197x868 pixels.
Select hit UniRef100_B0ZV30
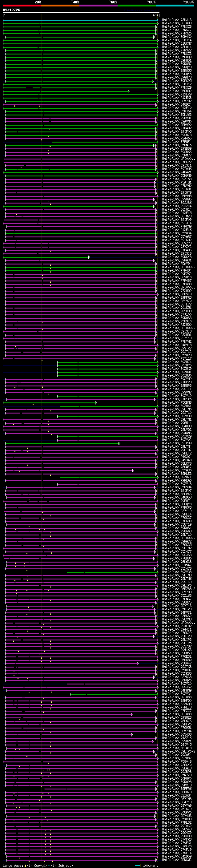coord(177,416)
